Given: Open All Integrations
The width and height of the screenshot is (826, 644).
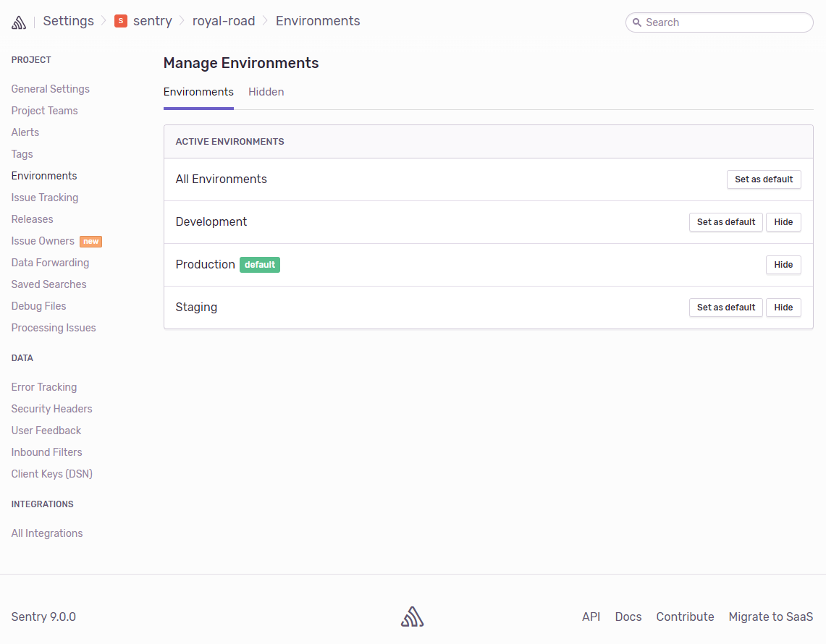Looking at the screenshot, I should coord(47,533).
